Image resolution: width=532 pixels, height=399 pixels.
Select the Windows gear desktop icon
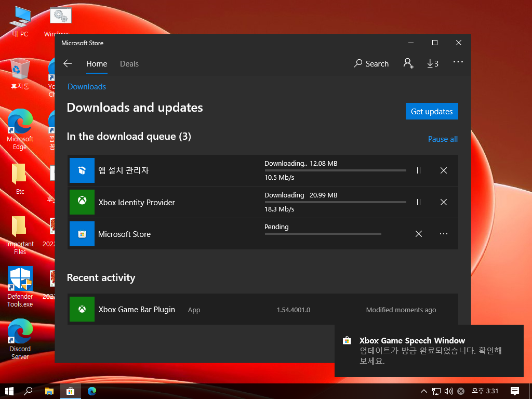pyautogui.click(x=60, y=21)
